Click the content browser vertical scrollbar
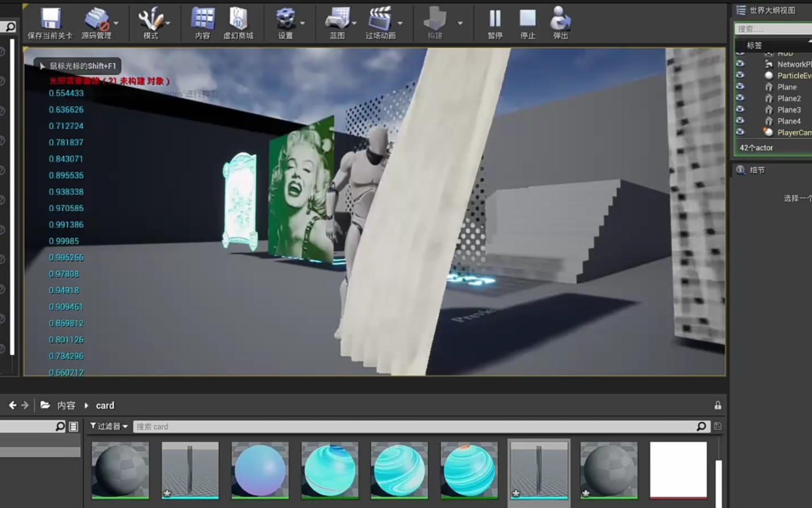 718,484
